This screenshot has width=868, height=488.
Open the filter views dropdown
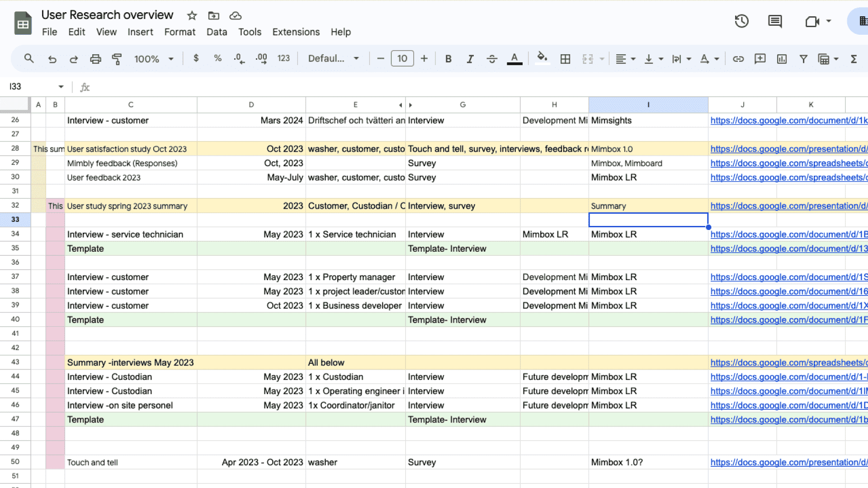pos(828,59)
